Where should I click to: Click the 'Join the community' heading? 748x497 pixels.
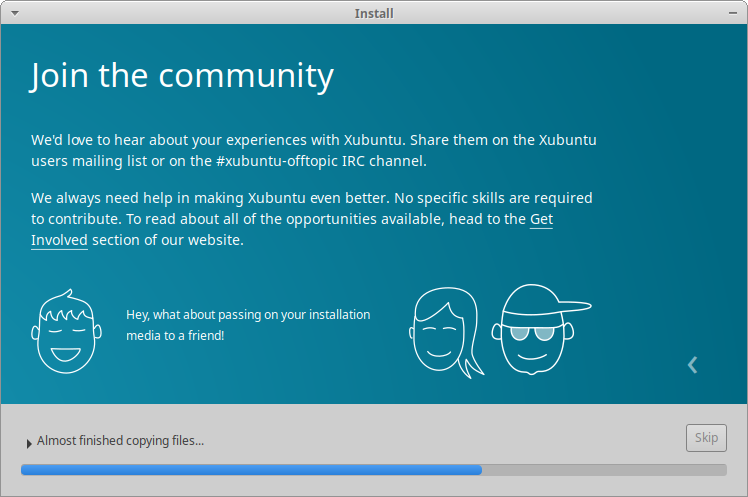182,76
